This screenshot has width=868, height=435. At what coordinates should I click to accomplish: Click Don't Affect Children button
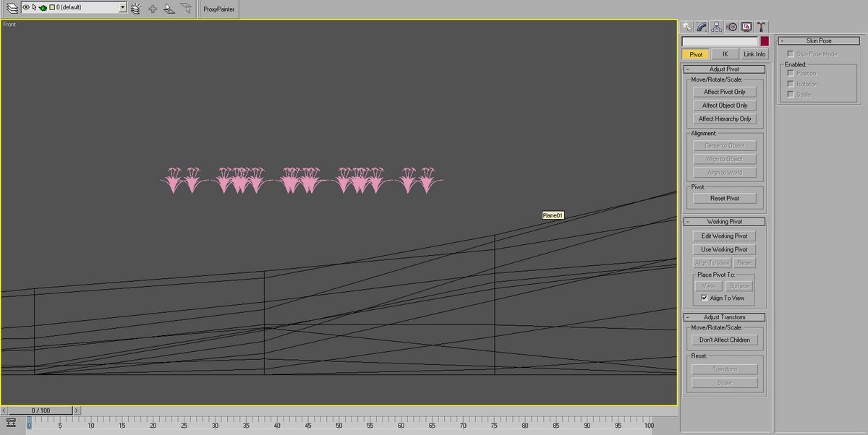click(725, 340)
